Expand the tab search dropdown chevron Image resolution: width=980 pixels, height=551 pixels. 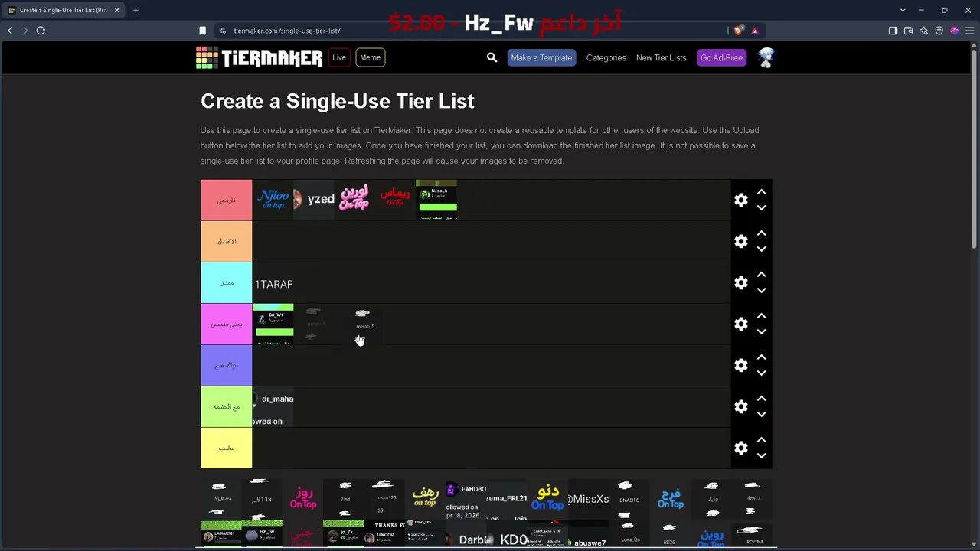[x=903, y=10]
